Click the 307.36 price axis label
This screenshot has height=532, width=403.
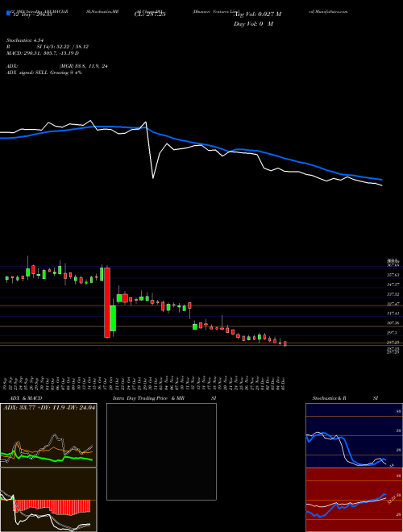[393, 323]
